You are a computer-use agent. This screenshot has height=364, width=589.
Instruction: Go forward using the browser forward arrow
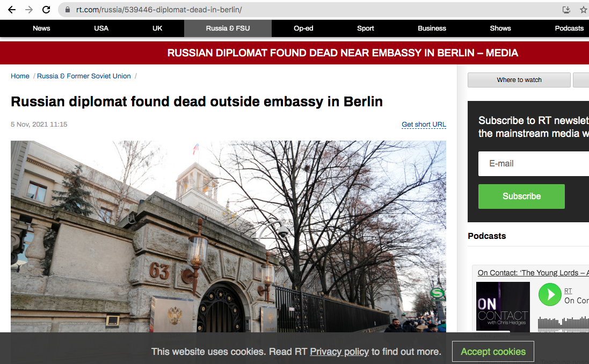point(29,10)
